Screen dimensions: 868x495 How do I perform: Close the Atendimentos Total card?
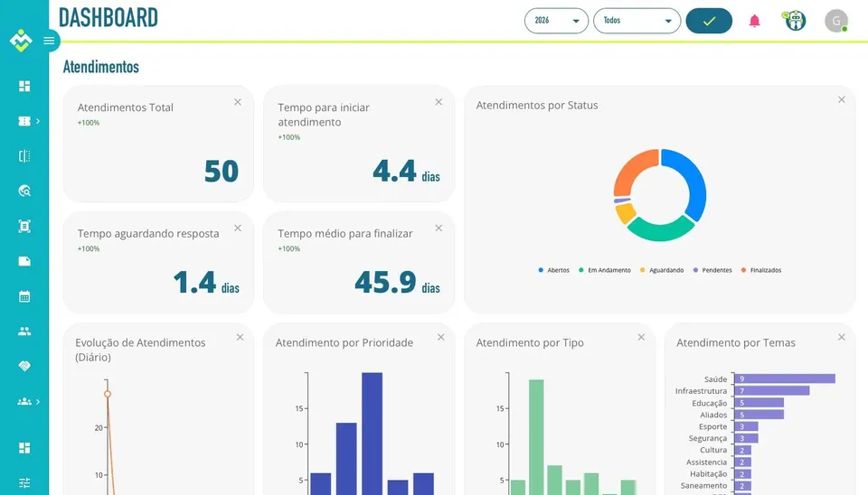point(238,102)
